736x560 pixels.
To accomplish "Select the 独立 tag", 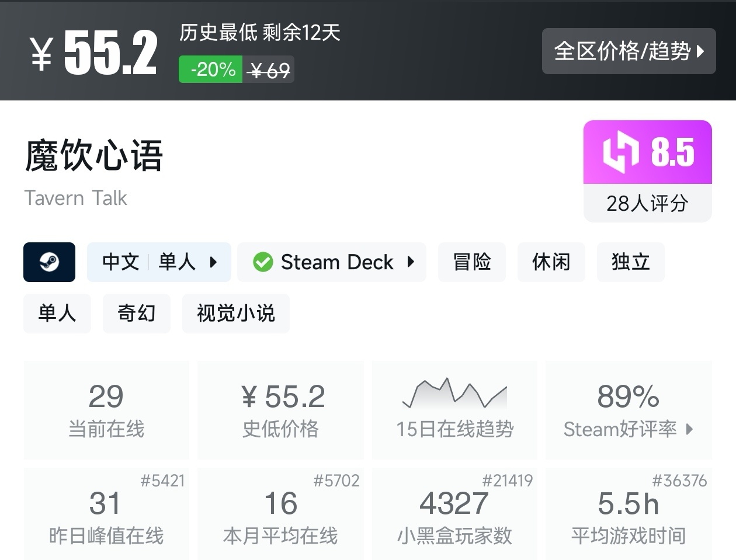I will [630, 262].
